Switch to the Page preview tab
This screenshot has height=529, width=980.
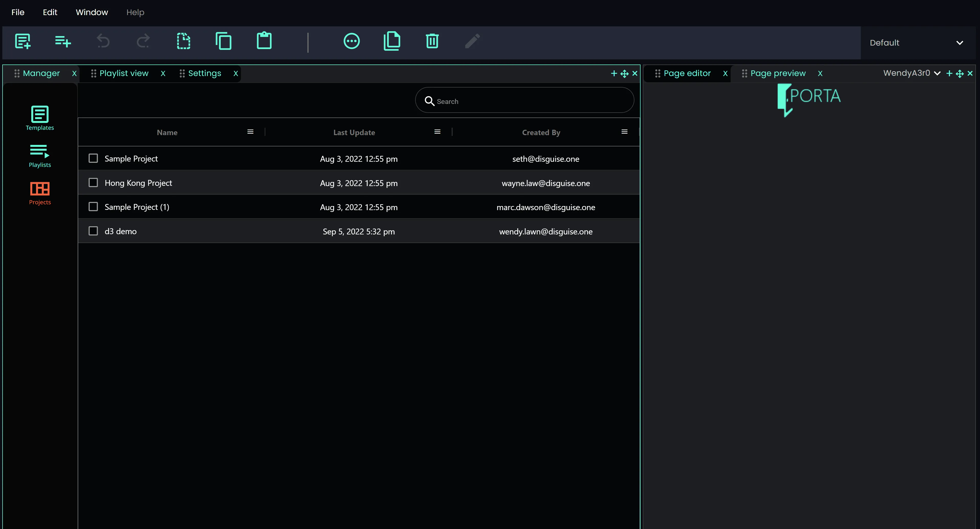point(778,73)
